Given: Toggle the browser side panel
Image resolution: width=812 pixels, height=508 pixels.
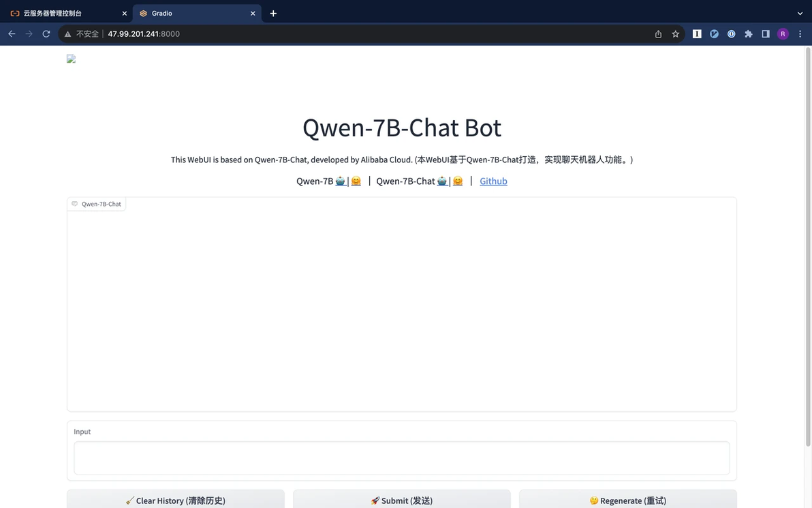Looking at the screenshot, I should [x=766, y=33].
